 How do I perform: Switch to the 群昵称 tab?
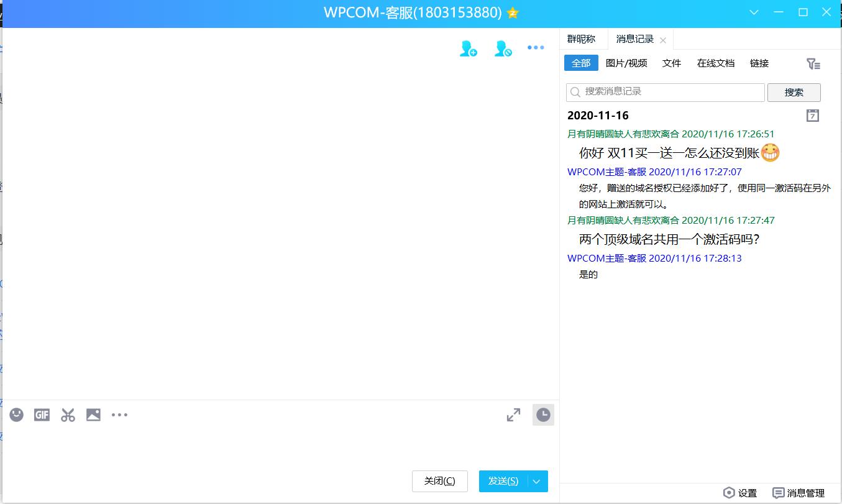point(582,39)
